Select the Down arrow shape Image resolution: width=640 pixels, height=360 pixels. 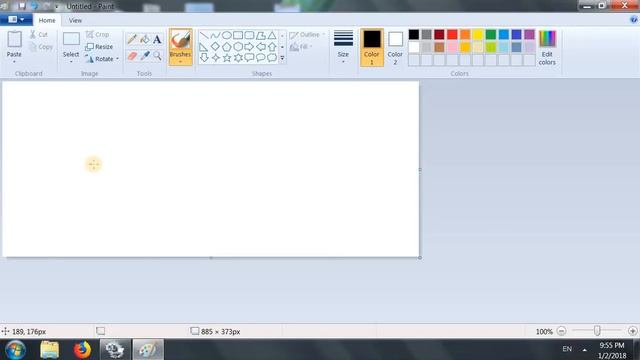click(204, 58)
